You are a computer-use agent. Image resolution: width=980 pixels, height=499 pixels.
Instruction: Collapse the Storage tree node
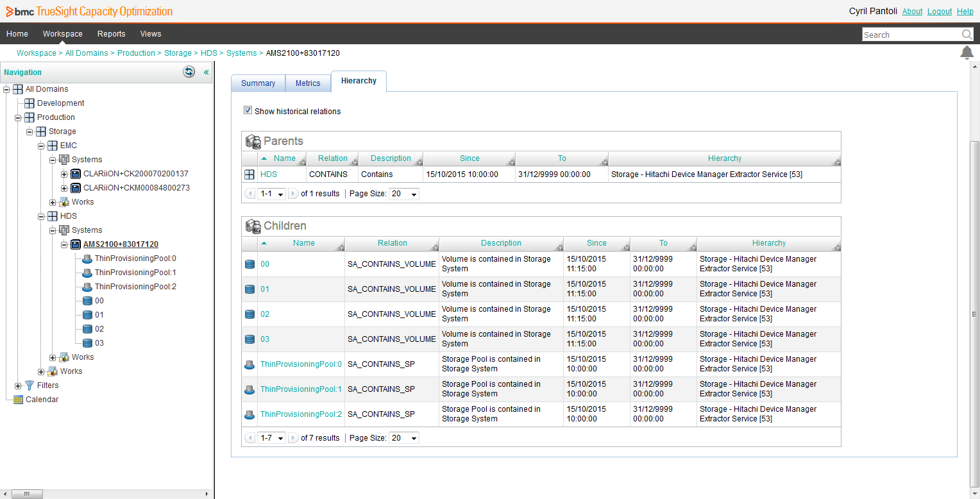coord(30,131)
